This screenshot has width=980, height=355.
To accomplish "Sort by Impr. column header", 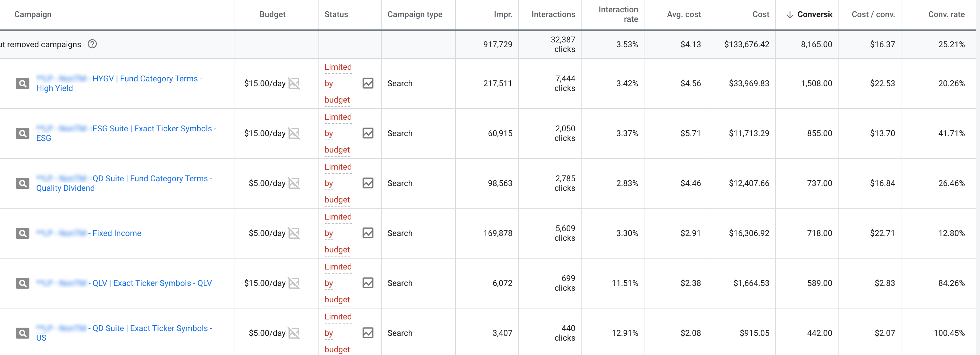I will (503, 14).
